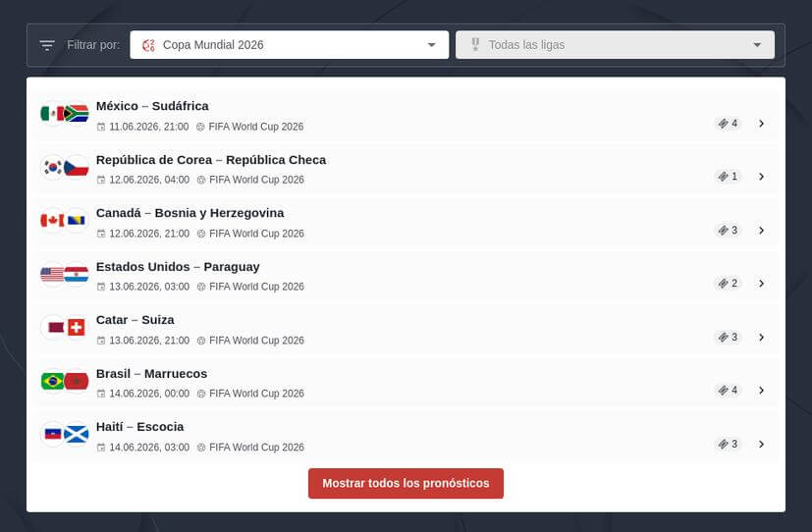
Task: Select the Estados Unidos – Paraguay match title
Action: tap(178, 267)
